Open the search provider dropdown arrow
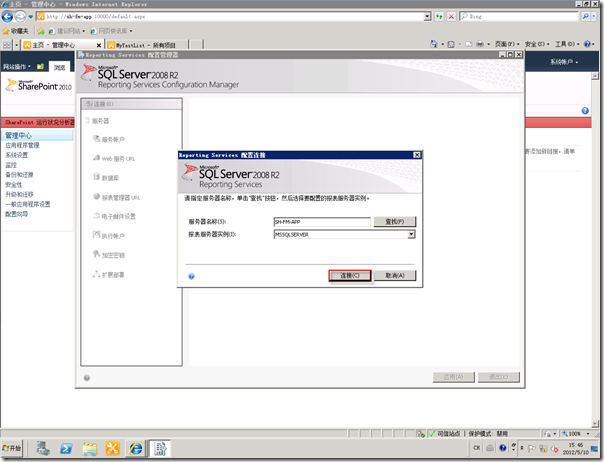The width and height of the screenshot is (604, 462). (x=594, y=17)
